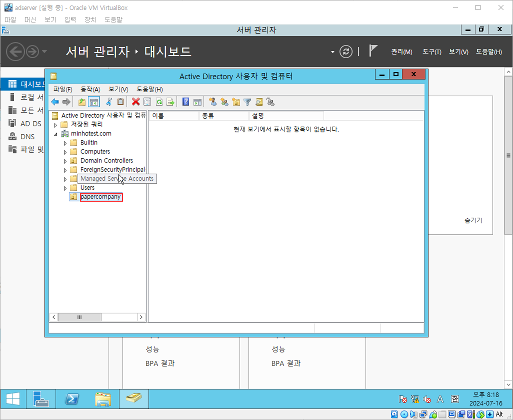Click the blue Back arrow in AD toolbar
The width and height of the screenshot is (513, 420).
(x=55, y=102)
